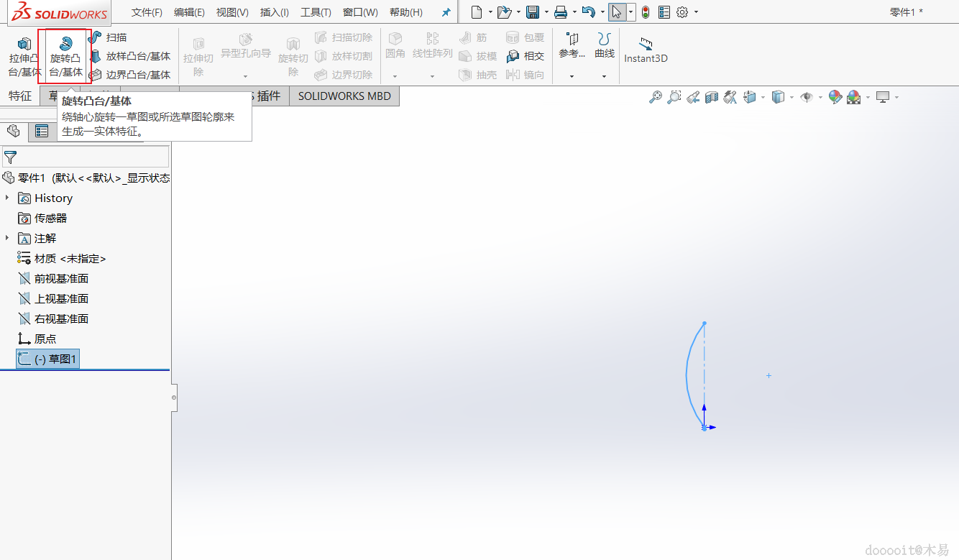This screenshot has width=959, height=560.
Task: Open the Display Style dropdown arrow
Action: (x=791, y=98)
